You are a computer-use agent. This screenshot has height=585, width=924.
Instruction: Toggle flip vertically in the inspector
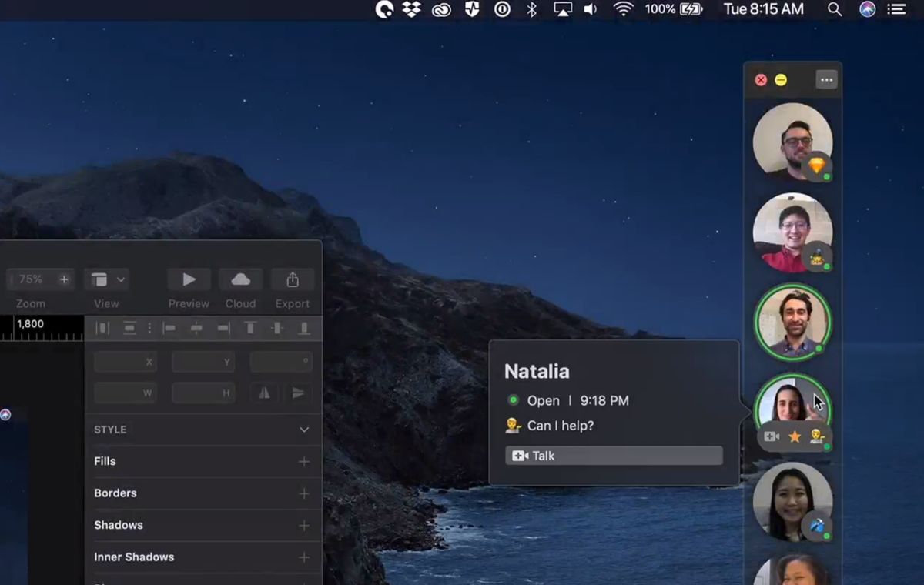299,393
